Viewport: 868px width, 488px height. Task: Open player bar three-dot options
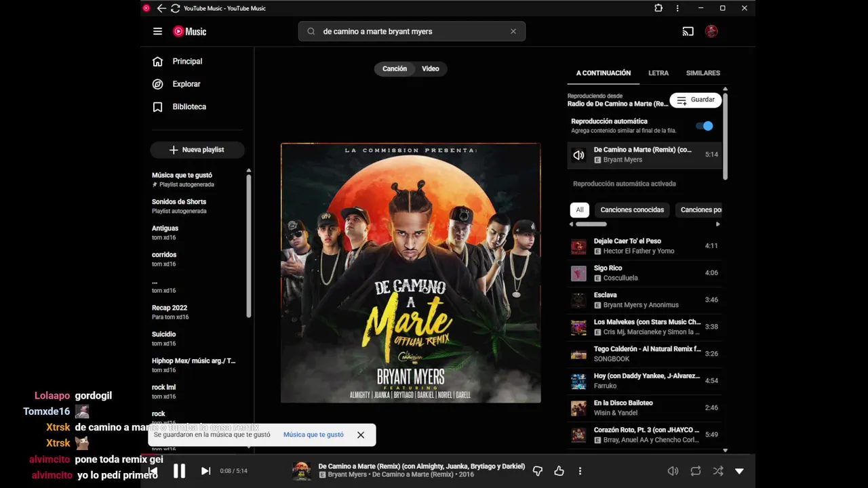click(x=580, y=471)
